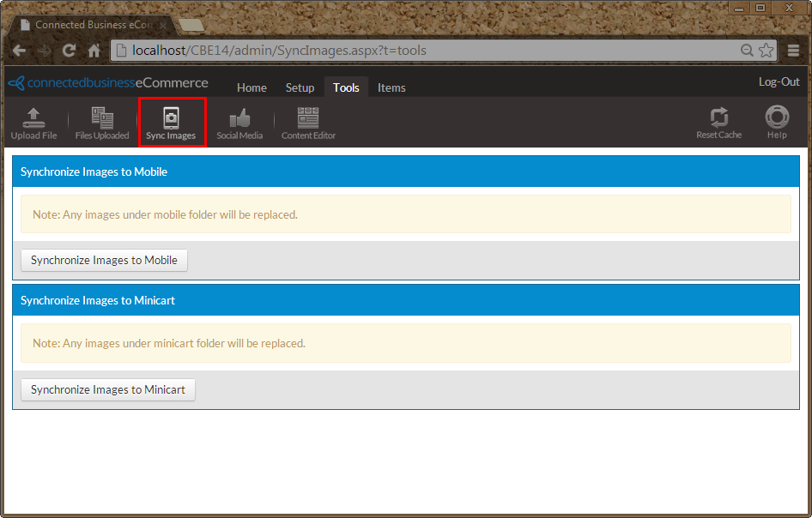812x518 pixels.
Task: Click the browser reload icon
Action: coord(69,51)
